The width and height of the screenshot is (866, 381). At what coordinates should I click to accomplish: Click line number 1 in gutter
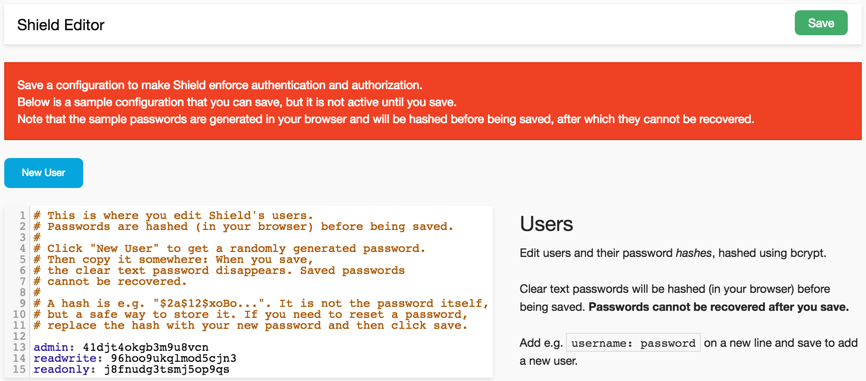pyautogui.click(x=25, y=215)
